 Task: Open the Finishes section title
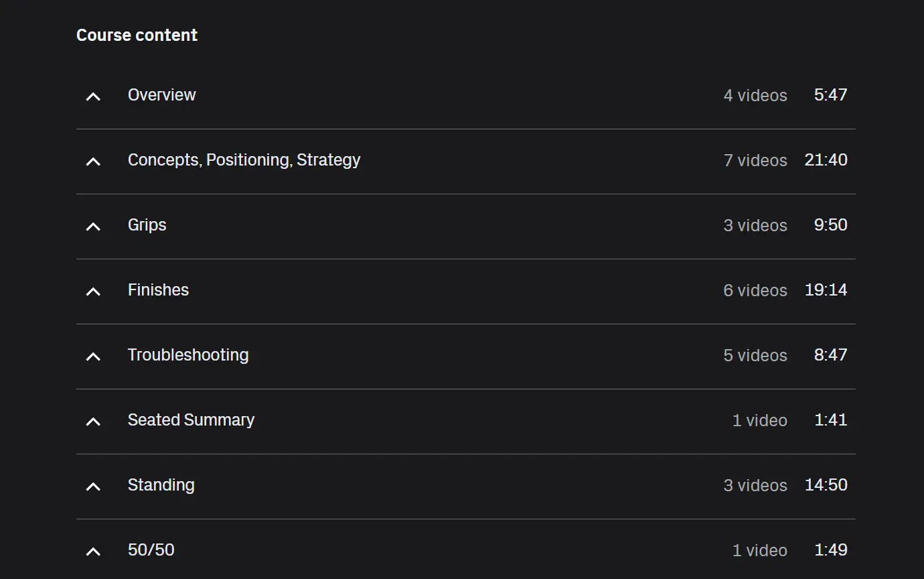pyautogui.click(x=158, y=290)
